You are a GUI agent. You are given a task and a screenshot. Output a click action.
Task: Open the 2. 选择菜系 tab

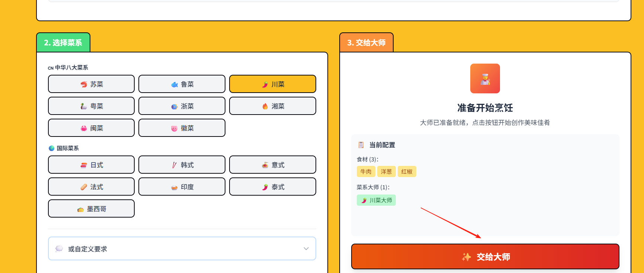(63, 43)
